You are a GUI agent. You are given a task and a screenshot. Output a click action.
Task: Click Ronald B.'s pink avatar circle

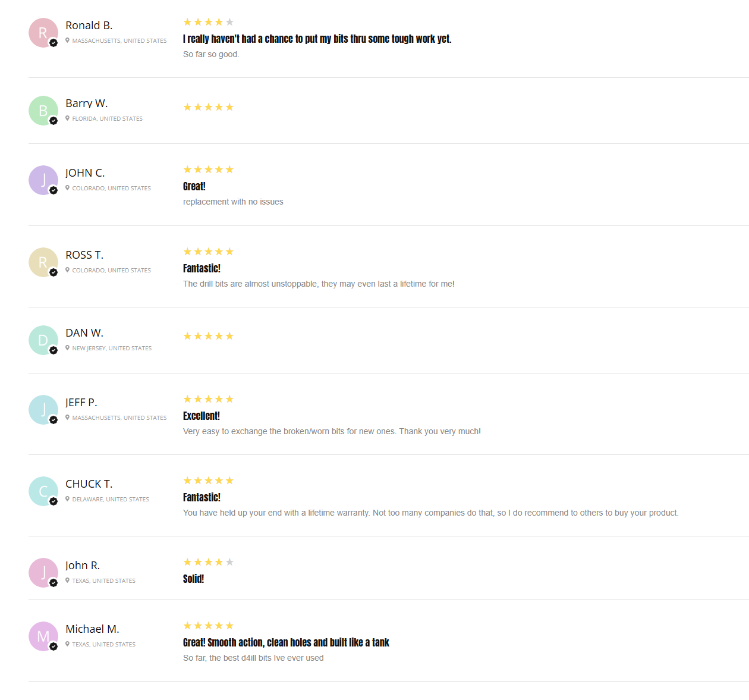click(x=43, y=33)
